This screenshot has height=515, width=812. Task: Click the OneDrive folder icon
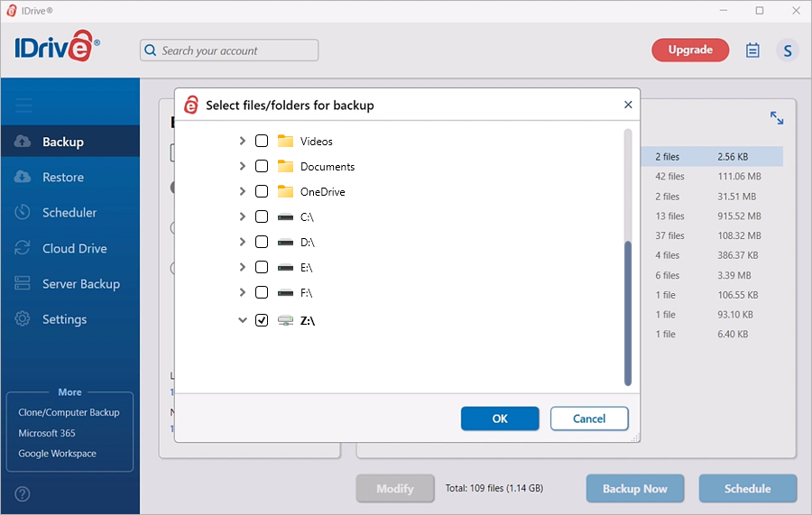click(285, 191)
